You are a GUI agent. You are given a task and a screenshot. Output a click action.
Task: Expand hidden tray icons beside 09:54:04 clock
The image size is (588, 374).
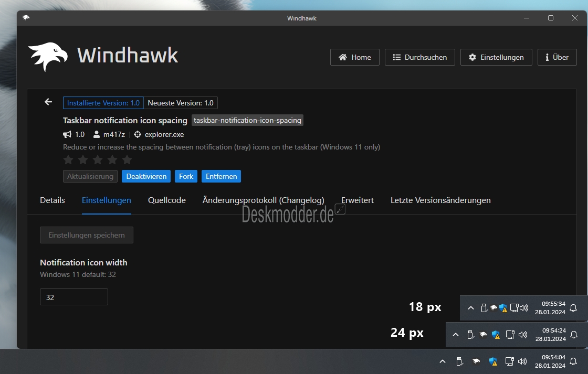tap(443, 361)
